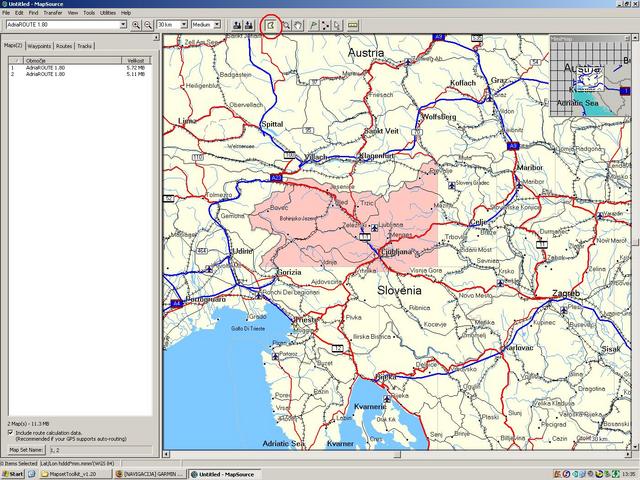640x480 pixels.
Task: Click the Spittal town label on map
Action: (272, 124)
